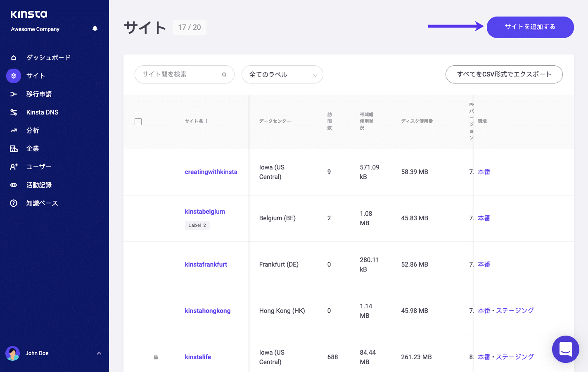Screen dimensions: 588x372
Task: Click Awesome Company name
Action: 35,29
